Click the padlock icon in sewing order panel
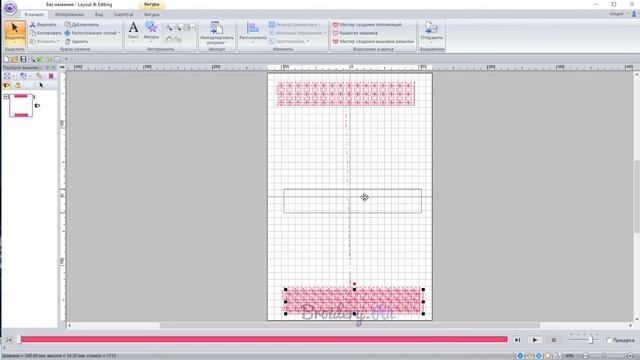640x360 pixels. (18, 85)
